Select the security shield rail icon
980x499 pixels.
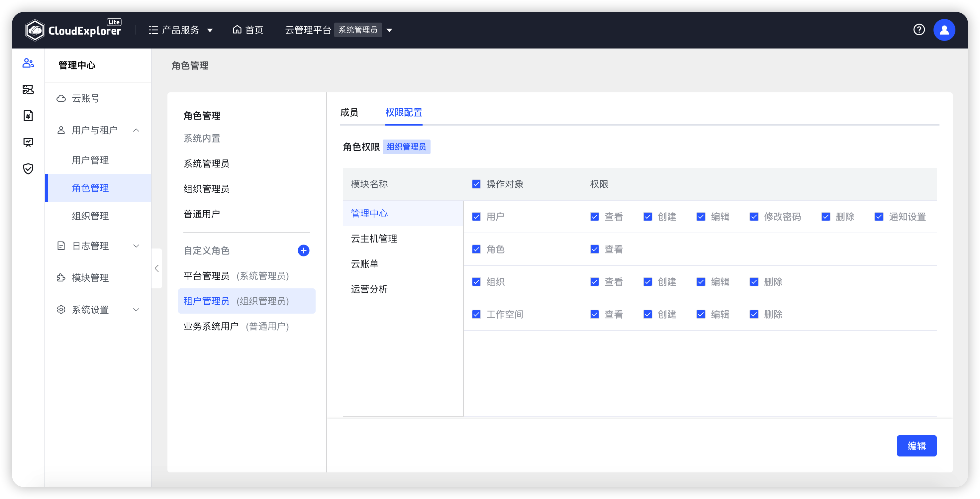point(28,168)
